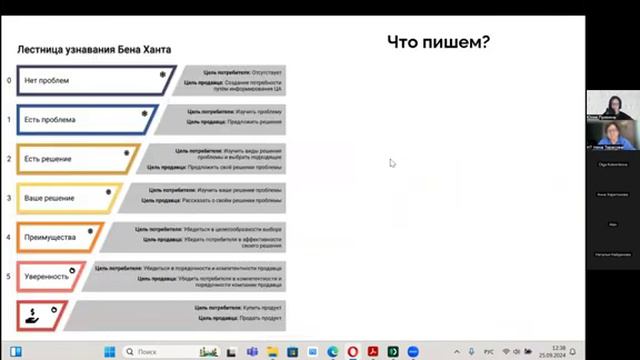Open the green app icon in the taskbar
The height and width of the screenshot is (360, 640).
[393, 351]
